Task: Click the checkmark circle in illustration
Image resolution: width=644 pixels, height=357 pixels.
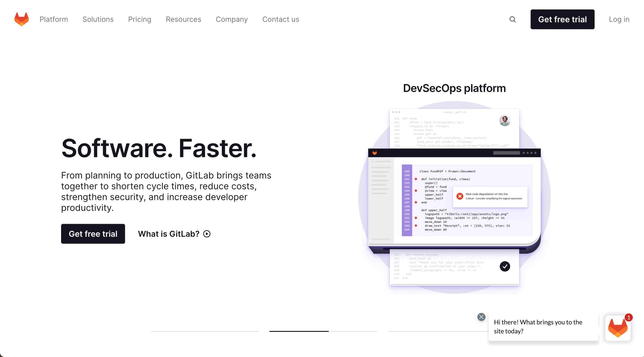Action: coord(505,266)
